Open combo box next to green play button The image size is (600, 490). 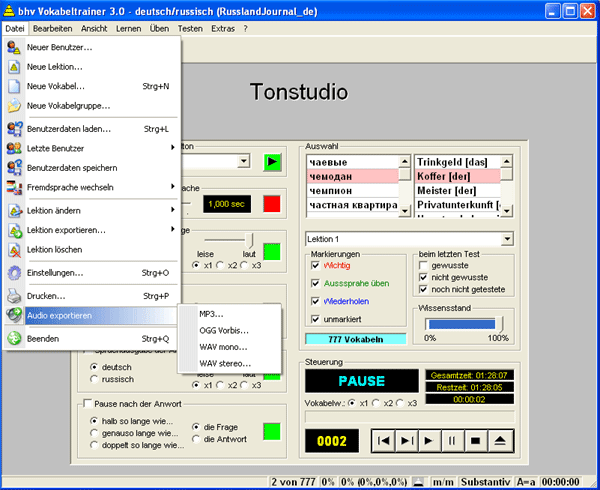click(x=243, y=161)
